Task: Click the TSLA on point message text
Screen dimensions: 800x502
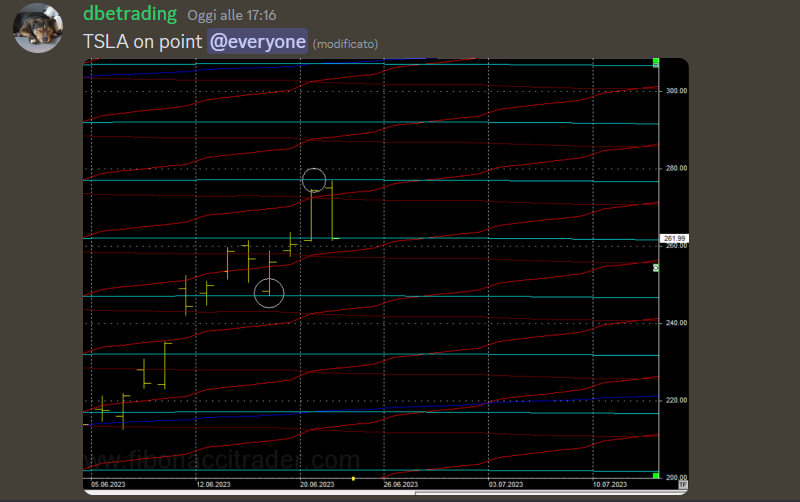Action: (143, 41)
